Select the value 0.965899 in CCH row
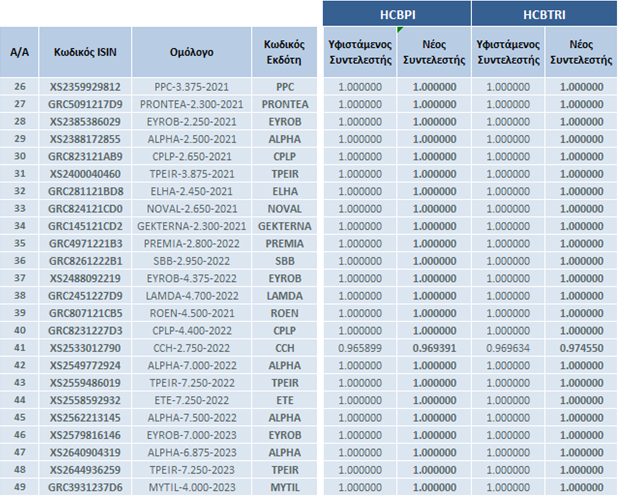Image resolution: width=618 pixels, height=496 pixels. pyautogui.click(x=360, y=348)
